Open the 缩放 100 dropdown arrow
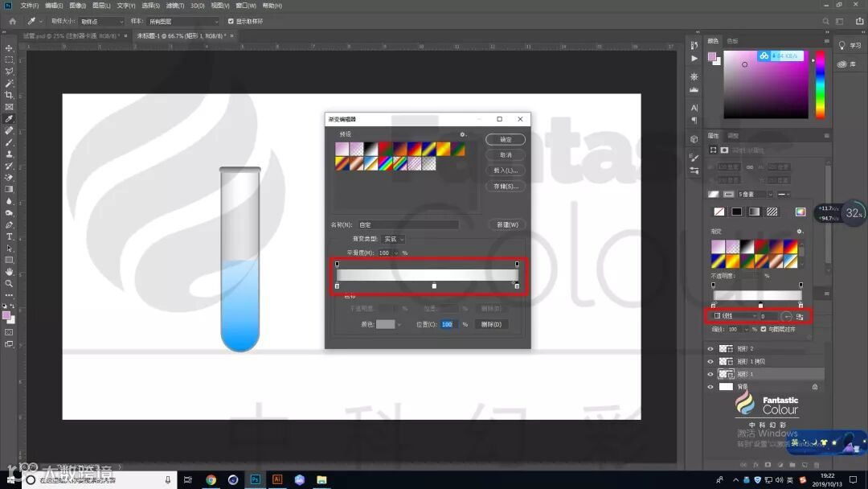The width and height of the screenshot is (868, 489). click(x=746, y=329)
